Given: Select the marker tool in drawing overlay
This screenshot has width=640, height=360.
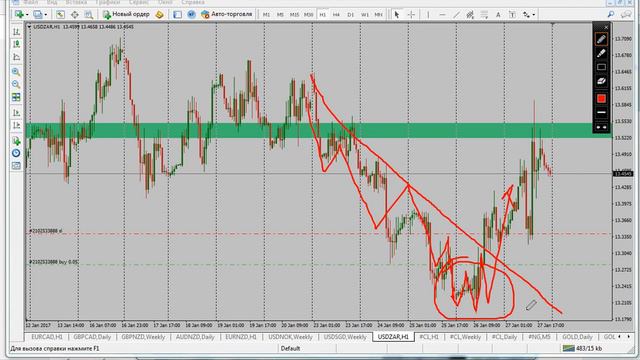Looking at the screenshot, I should pos(601,53).
